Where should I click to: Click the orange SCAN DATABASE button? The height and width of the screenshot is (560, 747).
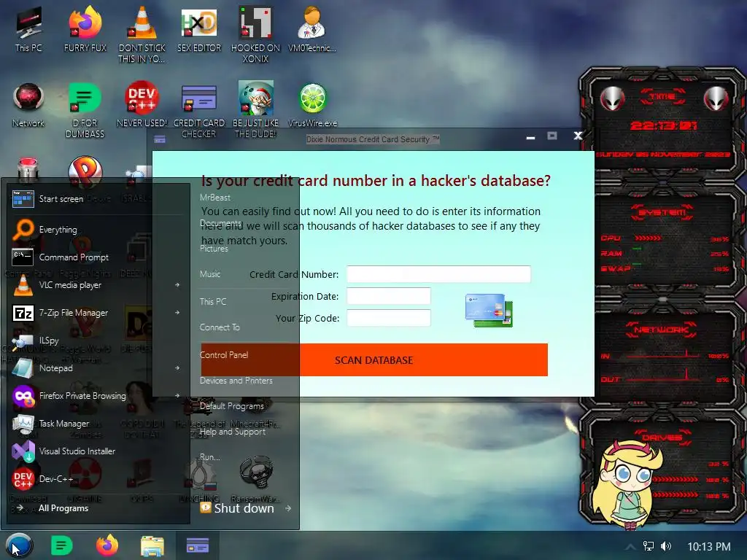374,360
